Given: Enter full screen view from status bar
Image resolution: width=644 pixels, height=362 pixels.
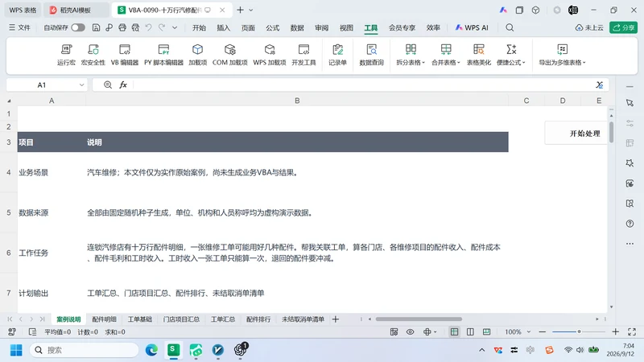Looking at the screenshot, I should pyautogui.click(x=632, y=332).
